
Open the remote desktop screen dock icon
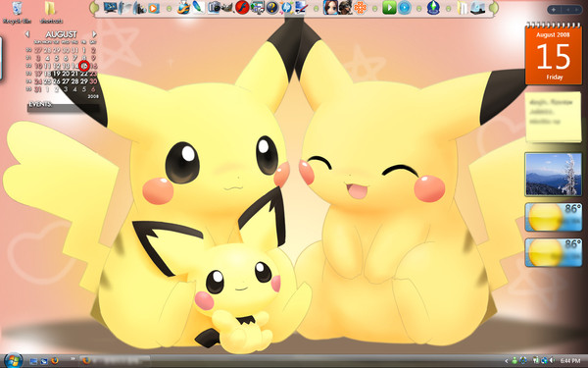point(301,8)
